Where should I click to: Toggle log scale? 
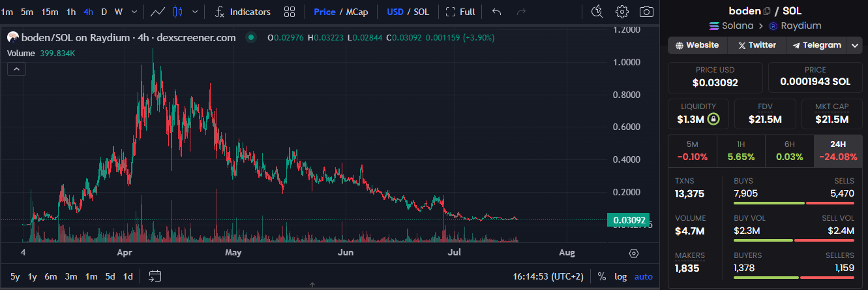620,276
